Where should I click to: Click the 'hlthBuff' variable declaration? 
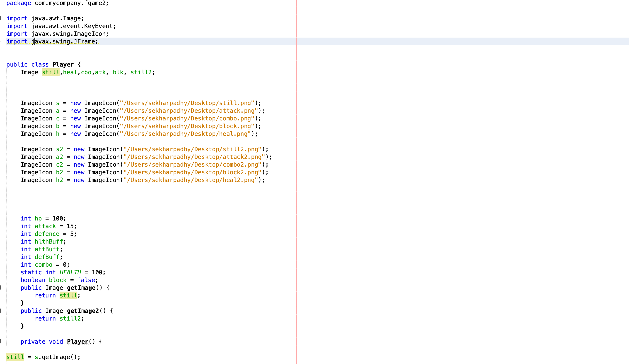[49, 242]
